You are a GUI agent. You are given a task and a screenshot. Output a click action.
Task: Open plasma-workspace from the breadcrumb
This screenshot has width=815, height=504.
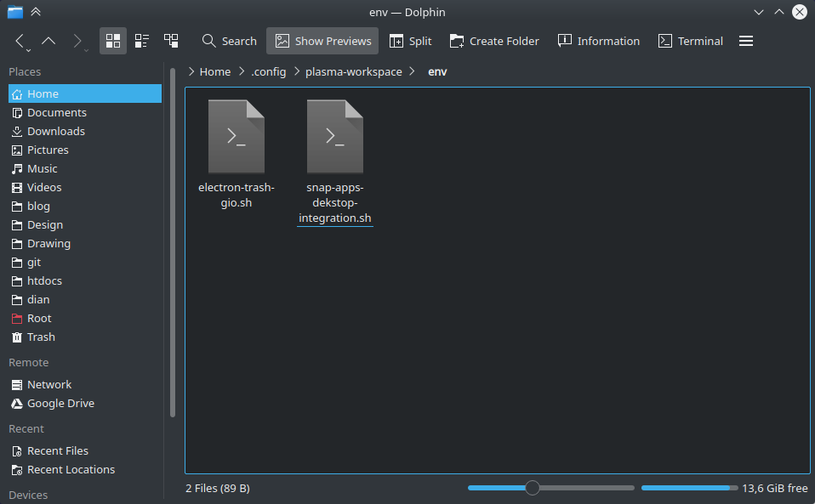point(354,71)
